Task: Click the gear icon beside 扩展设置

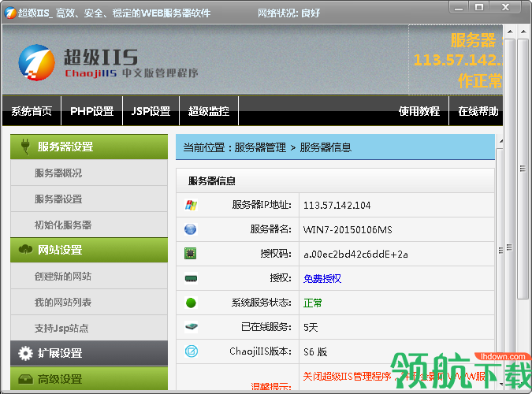Action: tap(25, 353)
